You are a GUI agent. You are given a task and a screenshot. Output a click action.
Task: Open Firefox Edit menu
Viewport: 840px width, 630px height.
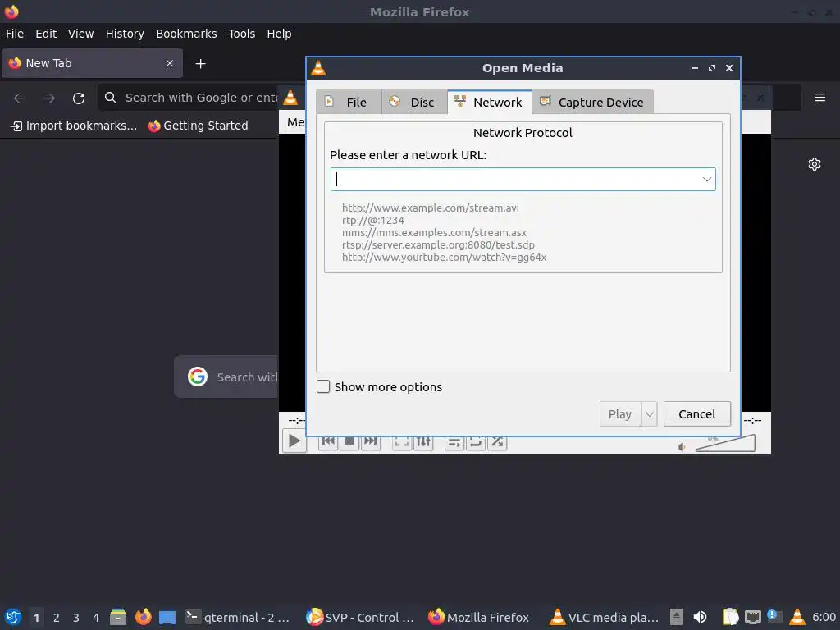pos(46,34)
